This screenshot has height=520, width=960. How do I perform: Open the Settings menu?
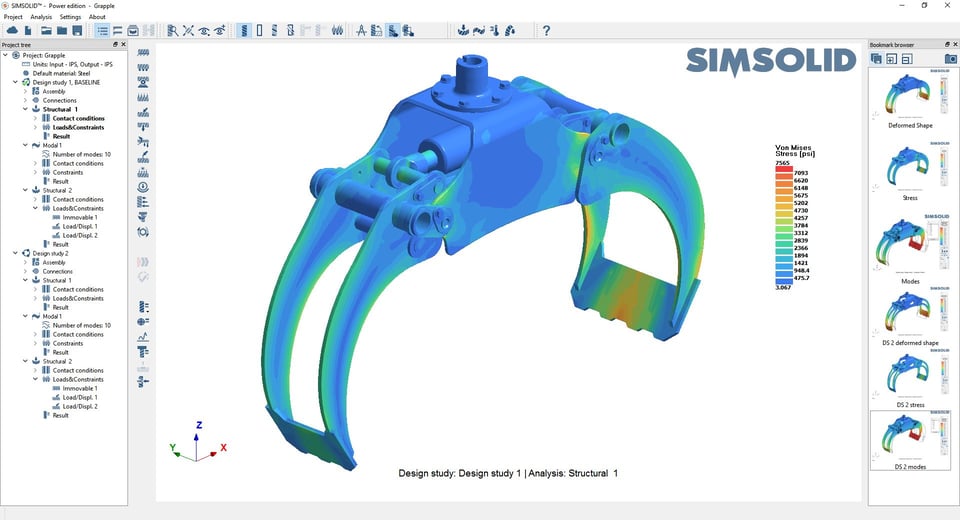coord(70,17)
